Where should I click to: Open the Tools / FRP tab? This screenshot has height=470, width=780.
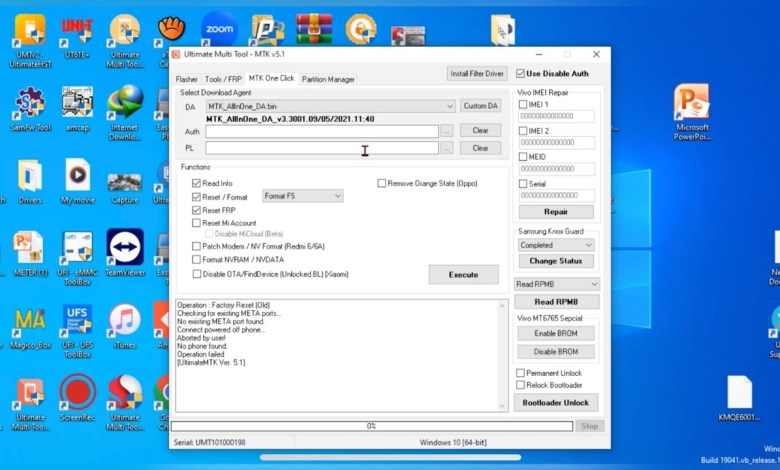[223, 79]
